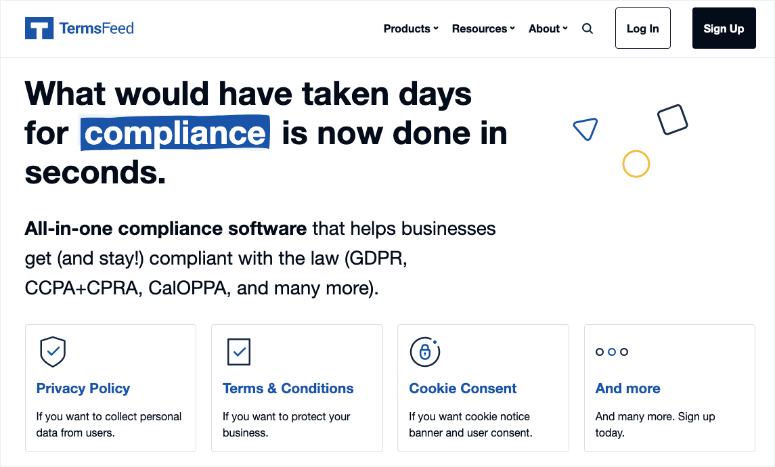
Task: Click the Privacy Policy shield icon
Action: 53,352
